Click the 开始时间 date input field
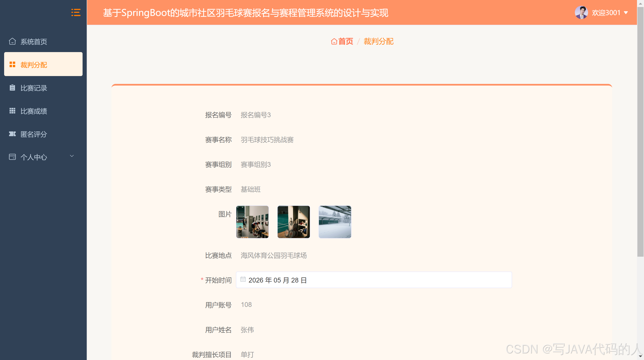Image resolution: width=644 pixels, height=360 pixels. click(374, 280)
